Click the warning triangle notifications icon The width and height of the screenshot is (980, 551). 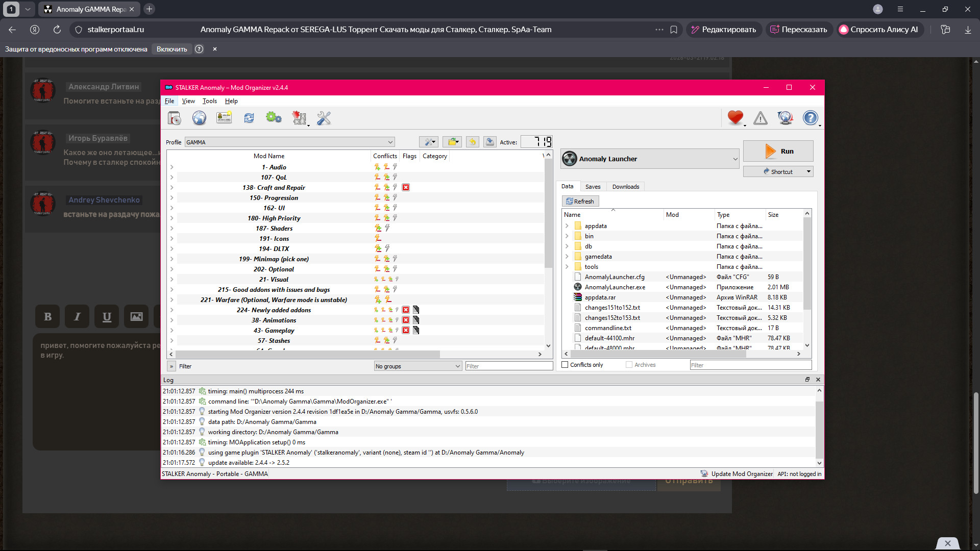pyautogui.click(x=761, y=118)
